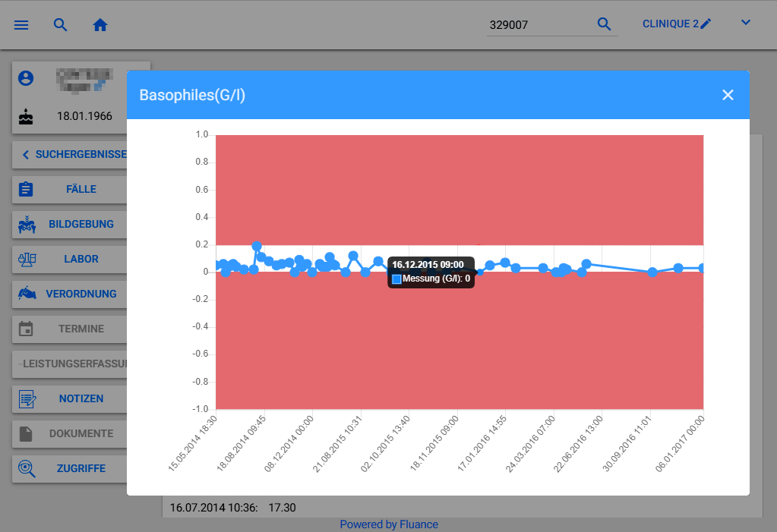Edit the clinic with the pencil icon
The image size is (777, 532).
(x=706, y=24)
